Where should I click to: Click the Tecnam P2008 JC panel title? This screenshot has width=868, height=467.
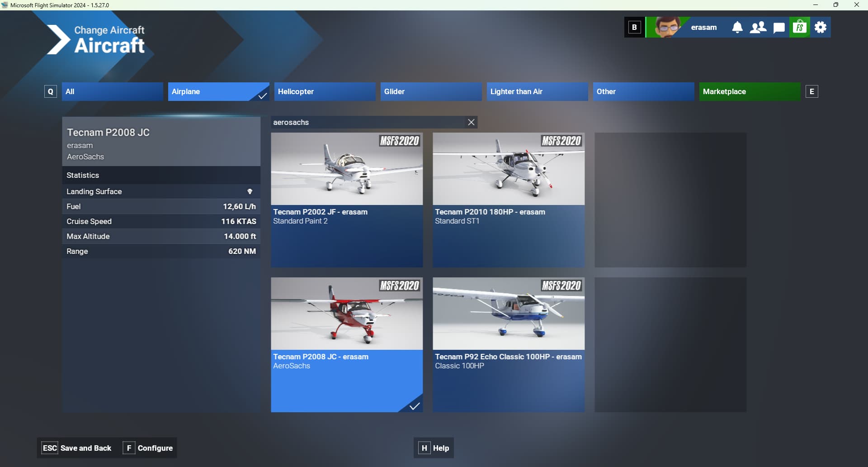click(108, 133)
